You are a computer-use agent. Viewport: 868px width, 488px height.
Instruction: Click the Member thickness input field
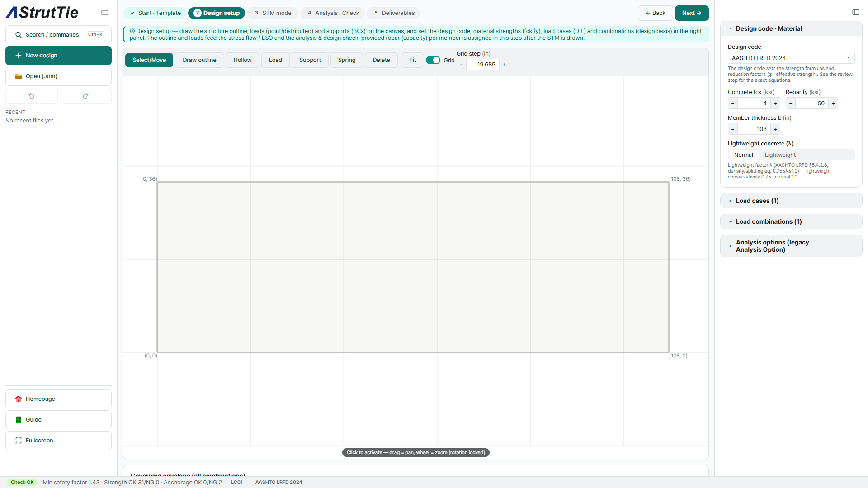coord(754,129)
